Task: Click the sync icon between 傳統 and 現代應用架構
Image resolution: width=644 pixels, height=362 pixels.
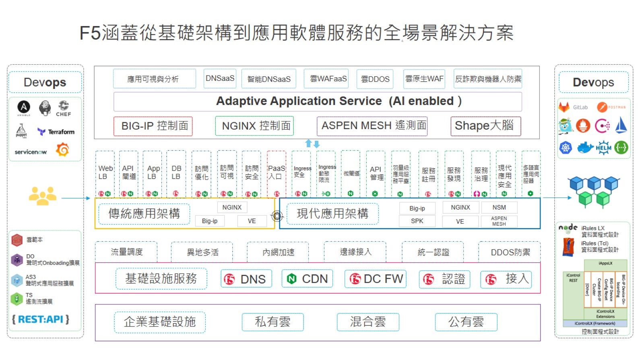Action: pyautogui.click(x=277, y=216)
